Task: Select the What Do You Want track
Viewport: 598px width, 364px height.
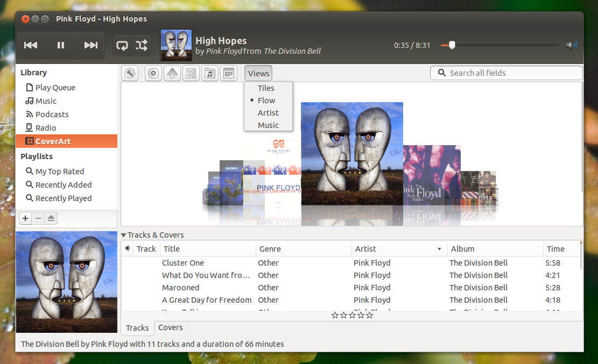Action: click(351, 275)
